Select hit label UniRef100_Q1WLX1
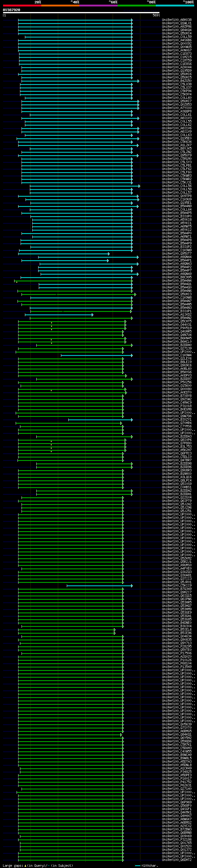 click(x=177, y=23)
